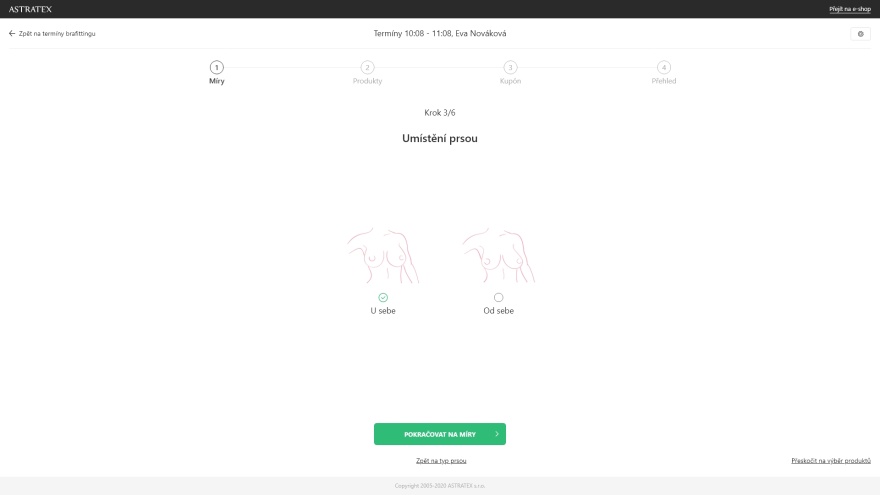Open Přejít na e-shop link
This screenshot has height=495, width=880.
point(850,9)
